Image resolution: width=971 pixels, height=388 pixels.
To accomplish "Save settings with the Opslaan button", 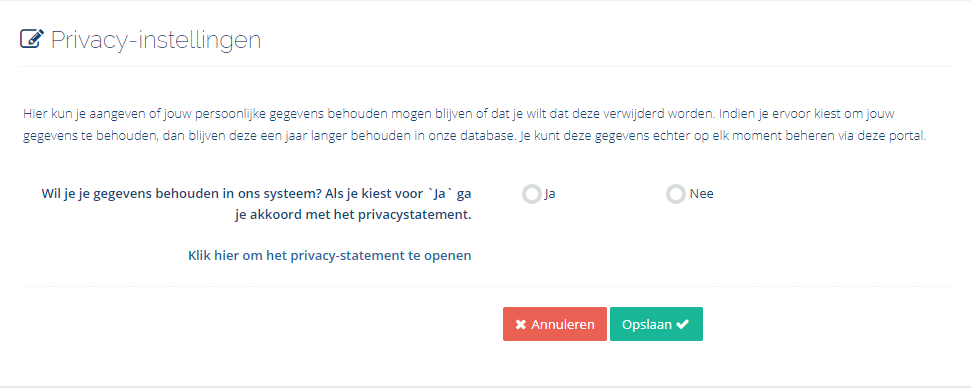I will 656,324.
